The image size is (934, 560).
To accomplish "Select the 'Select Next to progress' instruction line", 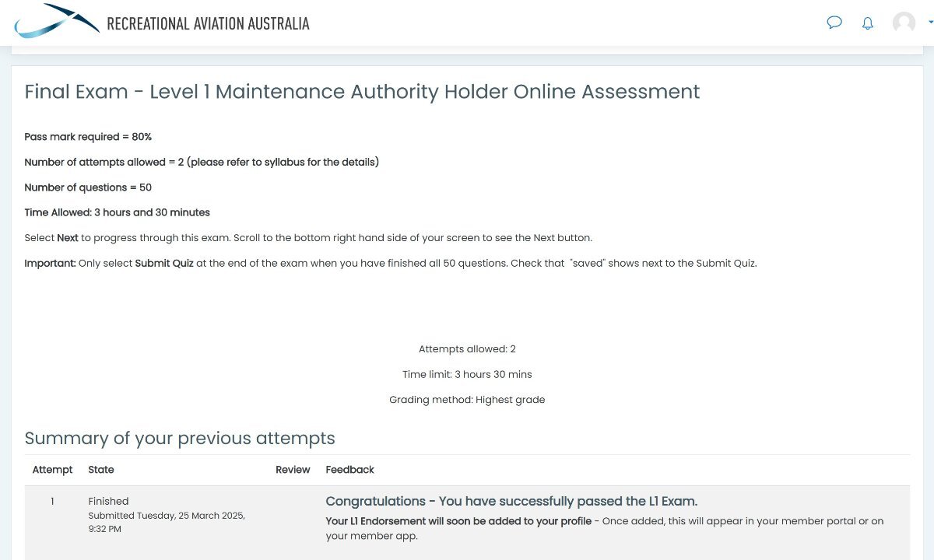I will [308, 238].
